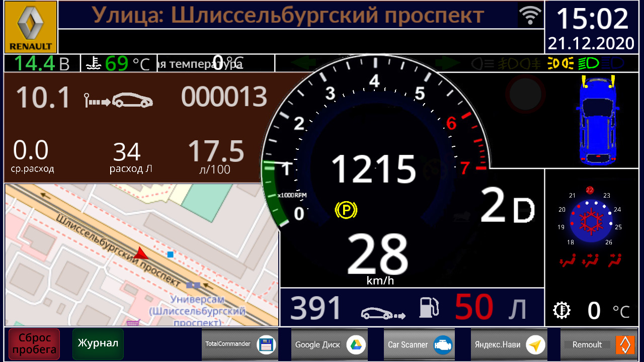Tap the bus stop icon on map
This screenshot has width=644, height=362.
193,285
